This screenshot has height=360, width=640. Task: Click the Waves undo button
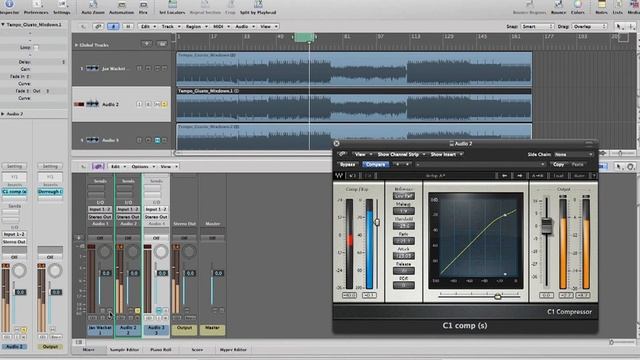(353, 176)
